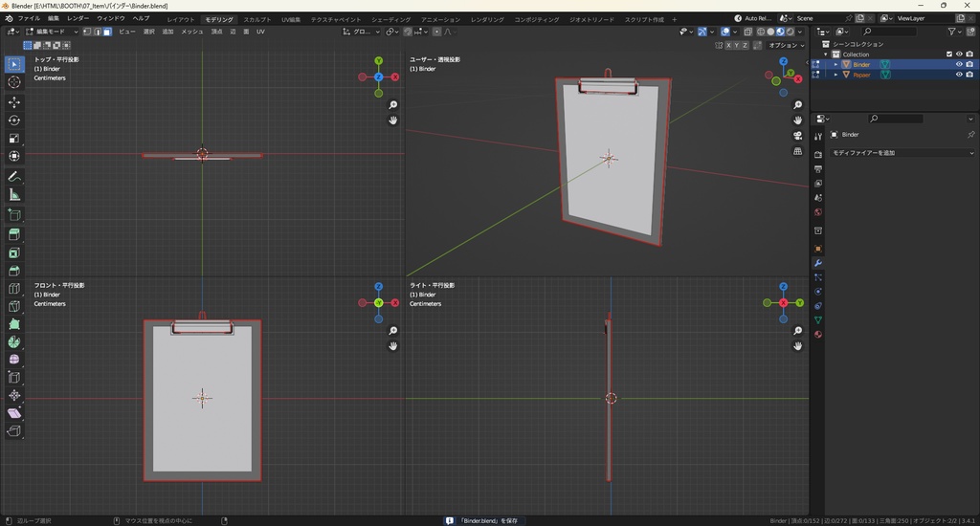Uncheck the Collection exclude checkbox

(949, 55)
